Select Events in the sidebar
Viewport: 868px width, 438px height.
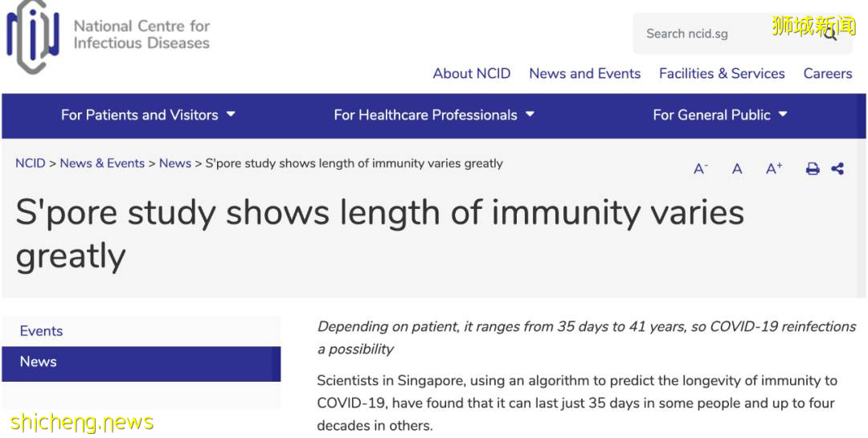click(42, 331)
